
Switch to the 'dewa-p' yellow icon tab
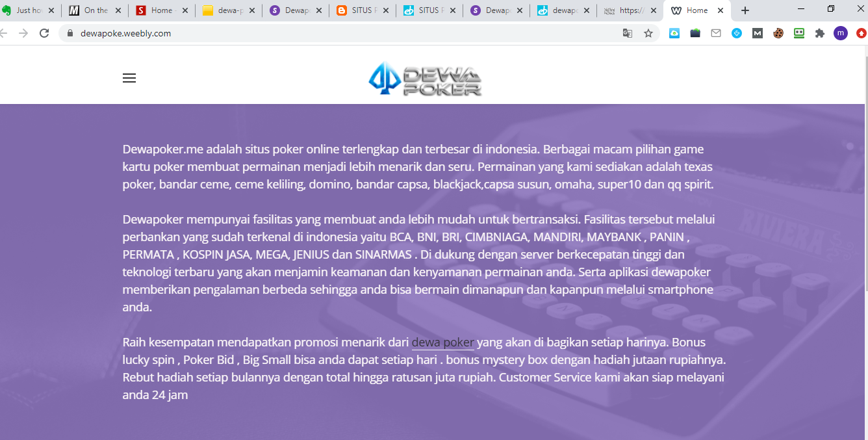[x=224, y=10]
